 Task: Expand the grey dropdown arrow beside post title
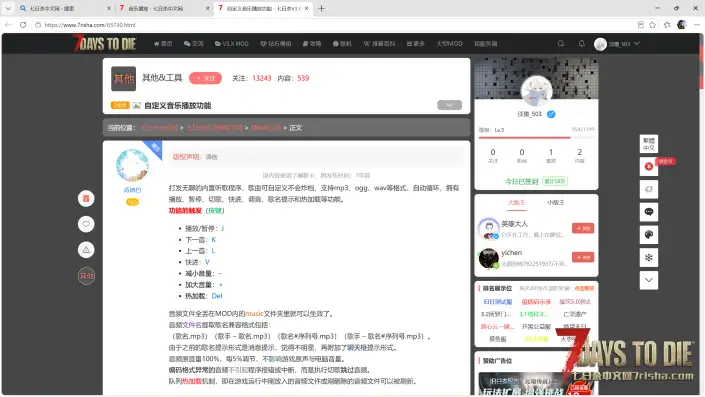coord(449,105)
